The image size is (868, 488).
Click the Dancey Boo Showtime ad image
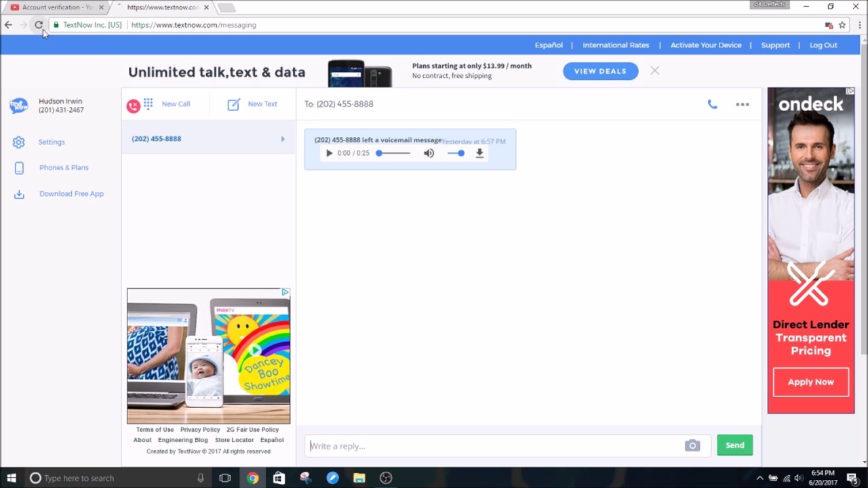[x=208, y=356]
